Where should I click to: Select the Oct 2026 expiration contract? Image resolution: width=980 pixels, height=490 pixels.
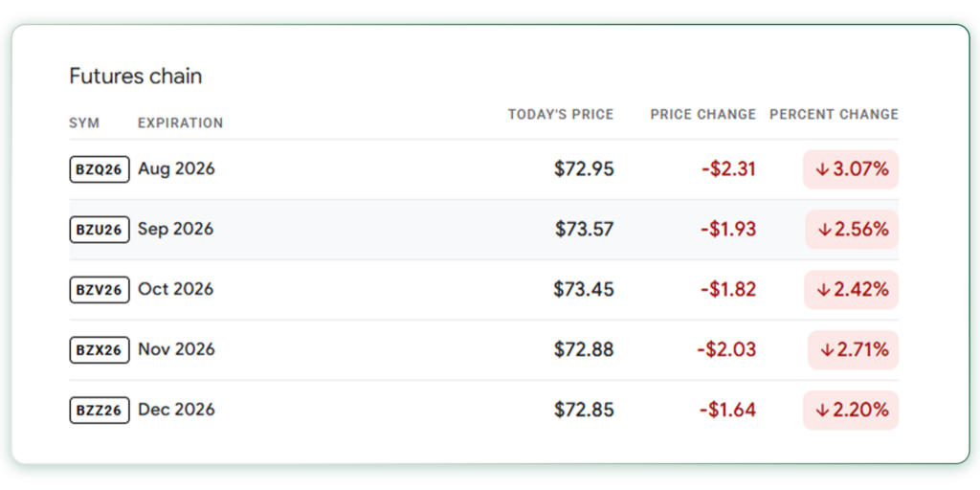coord(483,289)
